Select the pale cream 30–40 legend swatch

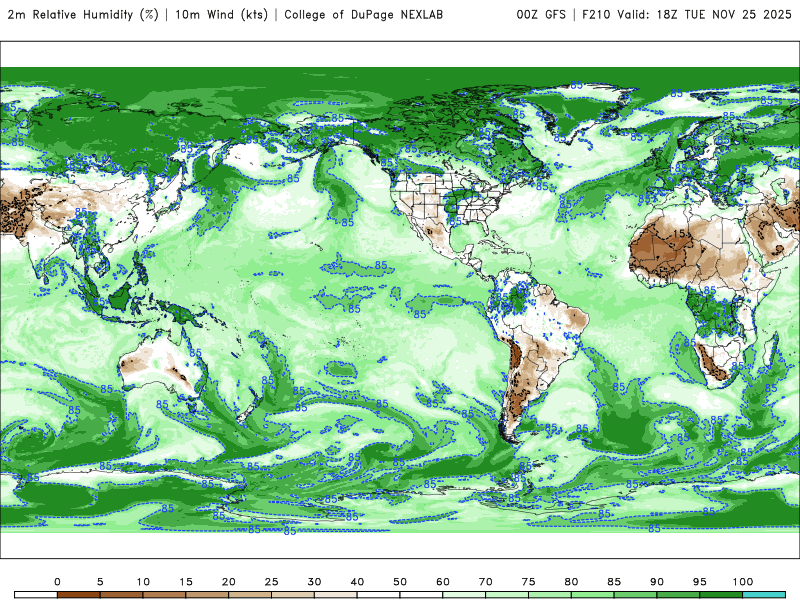point(336,595)
